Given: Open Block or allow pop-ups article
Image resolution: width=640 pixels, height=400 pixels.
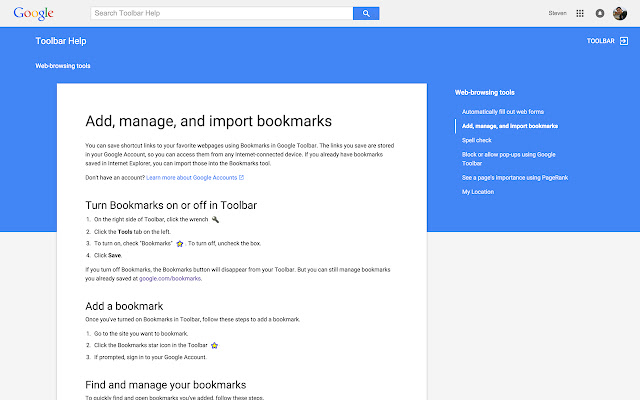Looking at the screenshot, I should (509, 159).
